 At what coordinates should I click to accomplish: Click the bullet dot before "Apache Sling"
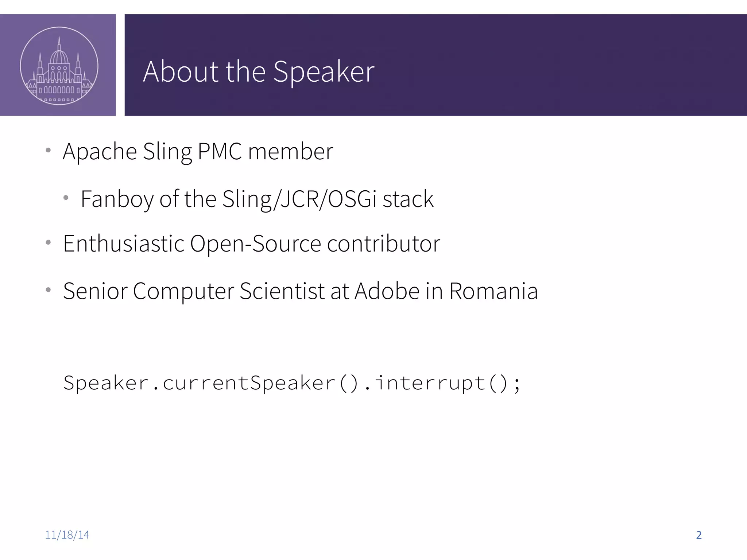point(48,150)
